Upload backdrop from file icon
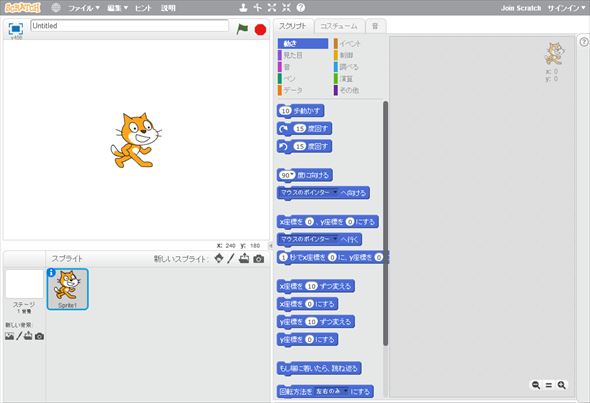Screen dimensions: 590x403 (x=28, y=336)
